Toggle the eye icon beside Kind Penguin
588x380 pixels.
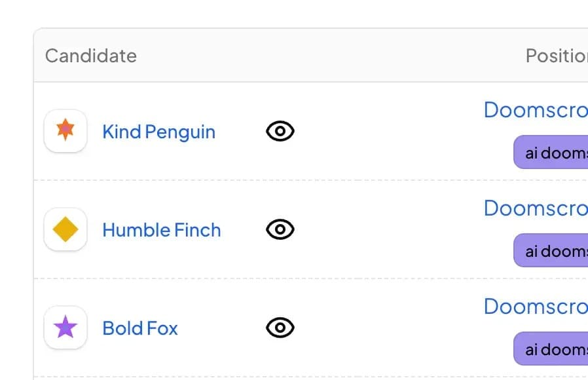point(280,131)
